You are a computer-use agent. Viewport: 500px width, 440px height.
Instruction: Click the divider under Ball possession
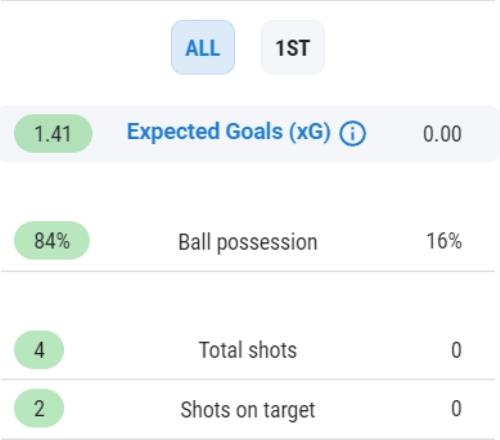[x=248, y=271]
